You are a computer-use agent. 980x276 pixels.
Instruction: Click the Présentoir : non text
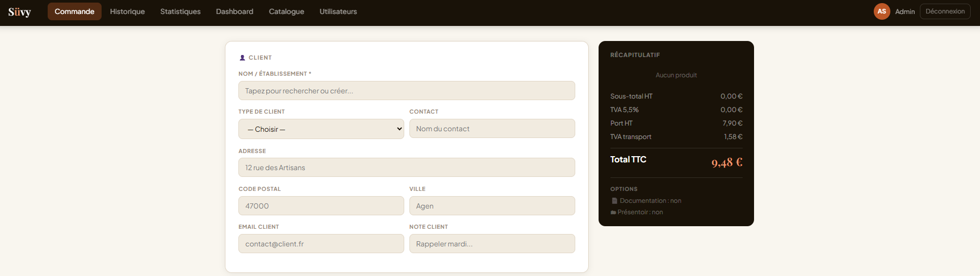[x=640, y=212]
